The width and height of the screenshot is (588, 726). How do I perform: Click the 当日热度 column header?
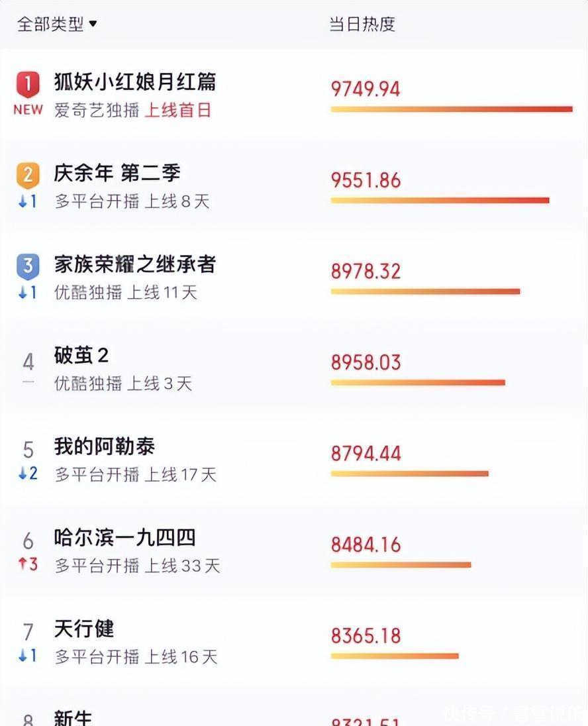point(362,24)
